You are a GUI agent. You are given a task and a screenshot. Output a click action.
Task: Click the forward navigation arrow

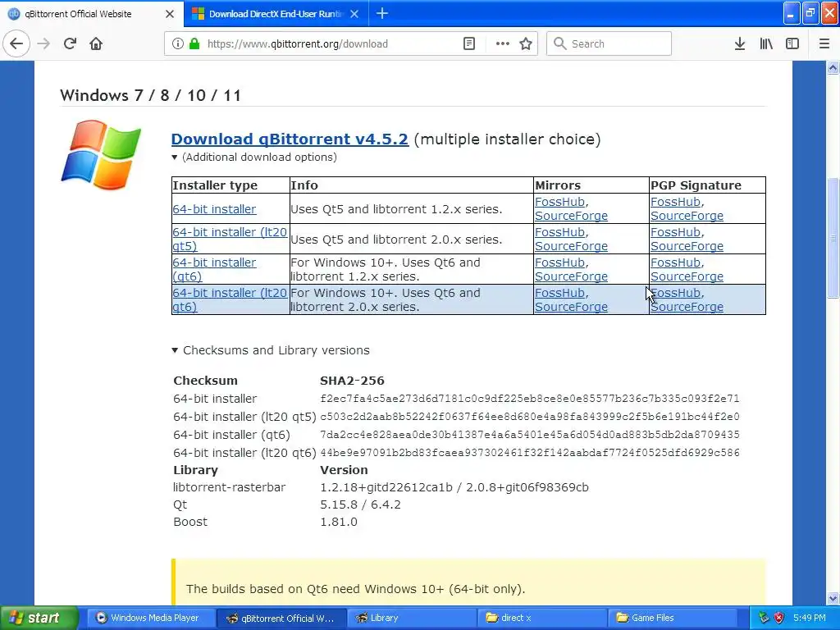click(x=44, y=44)
